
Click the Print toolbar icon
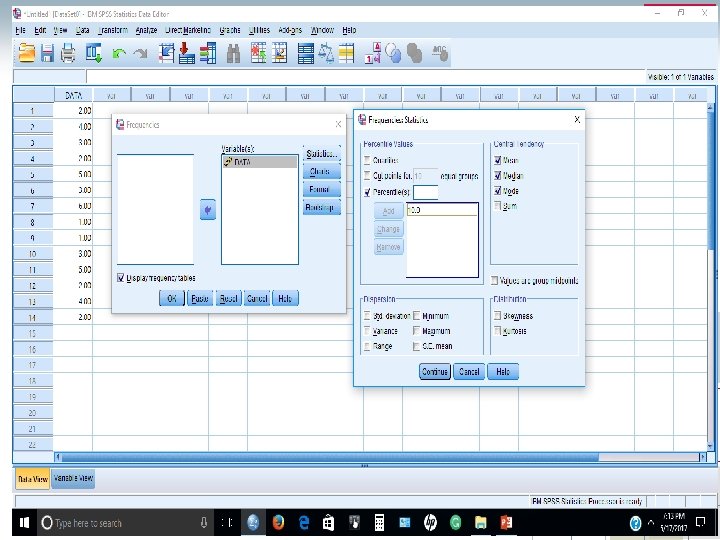coord(68,53)
